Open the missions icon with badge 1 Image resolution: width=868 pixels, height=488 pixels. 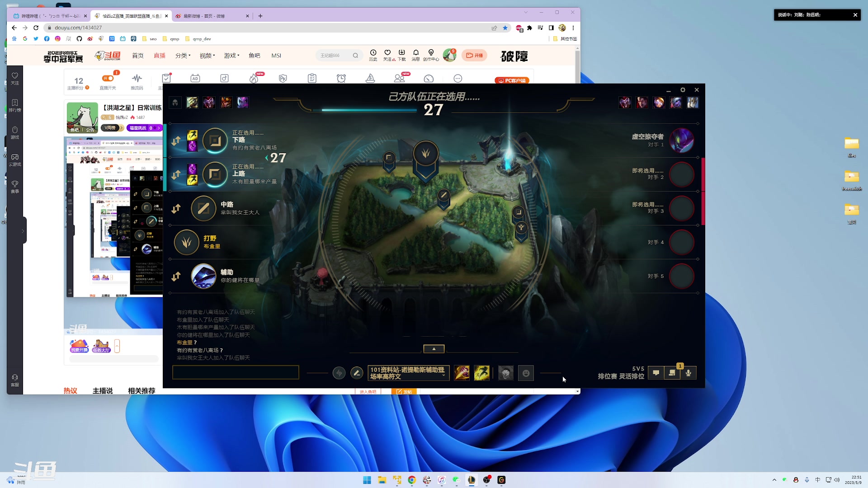[x=672, y=373]
